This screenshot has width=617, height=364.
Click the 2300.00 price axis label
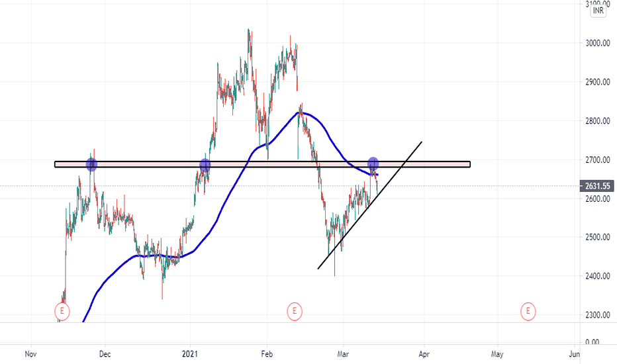(x=598, y=315)
